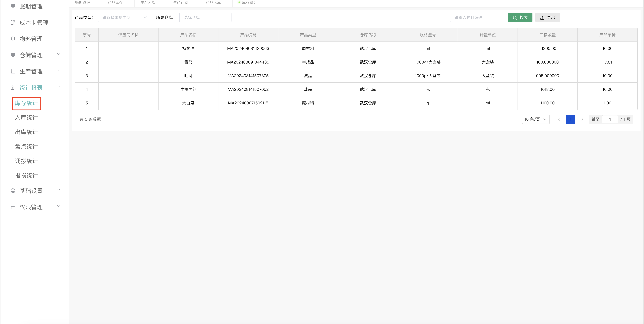The width and height of the screenshot is (644, 324).
Task: Click the green 搜索 button
Action: pos(520,18)
